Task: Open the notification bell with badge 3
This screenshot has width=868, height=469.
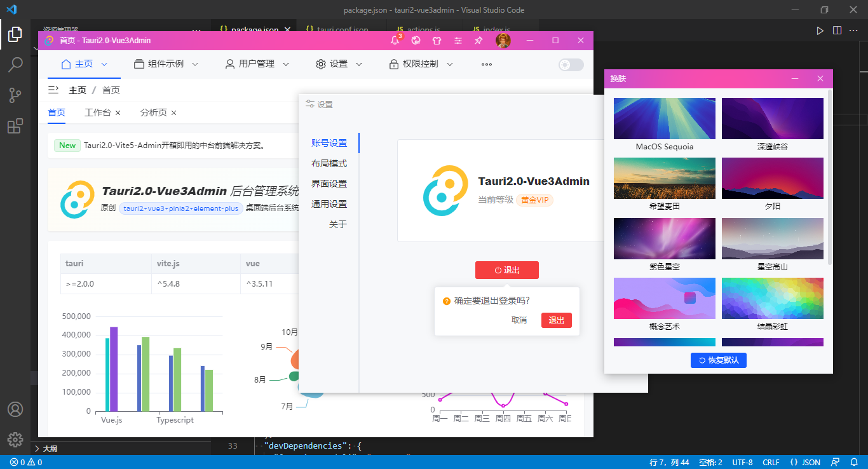Action: 395,40
